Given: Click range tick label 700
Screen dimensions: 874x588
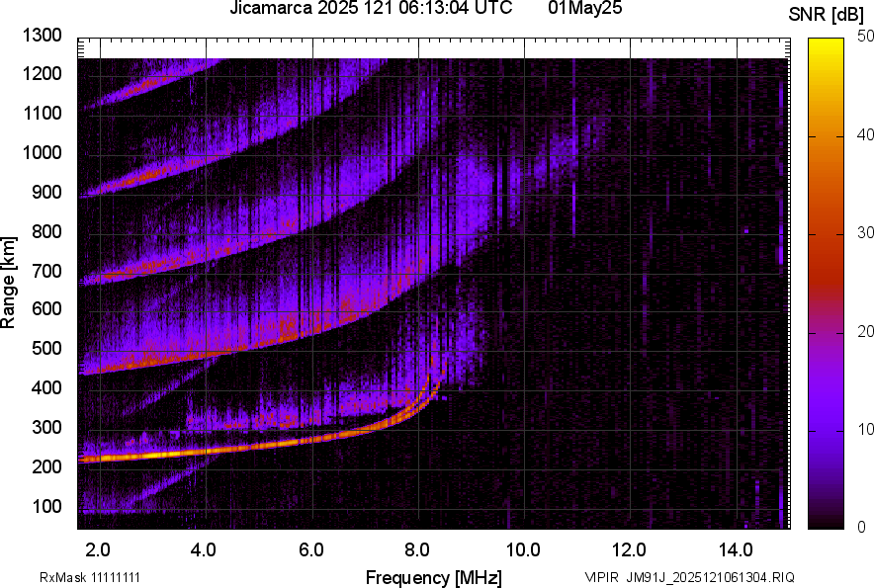Looking at the screenshot, I should point(46,271).
